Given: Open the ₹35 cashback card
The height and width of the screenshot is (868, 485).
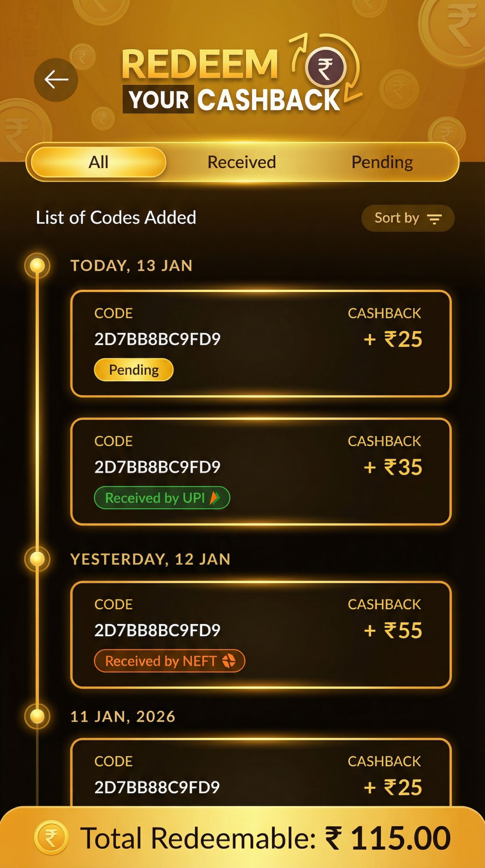Looking at the screenshot, I should coord(261,471).
